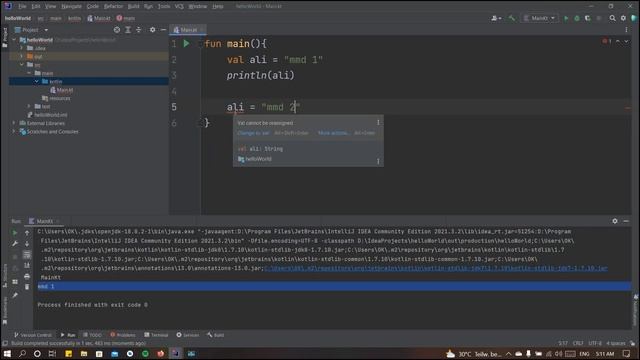Click Change to var quick fix link
Image resolution: width=640 pixels, height=360 pixels.
pos(253,133)
